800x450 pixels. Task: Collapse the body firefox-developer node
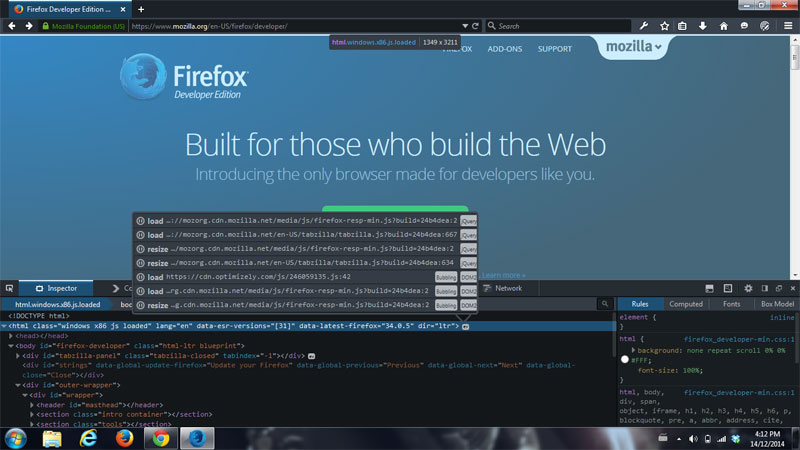(11, 346)
